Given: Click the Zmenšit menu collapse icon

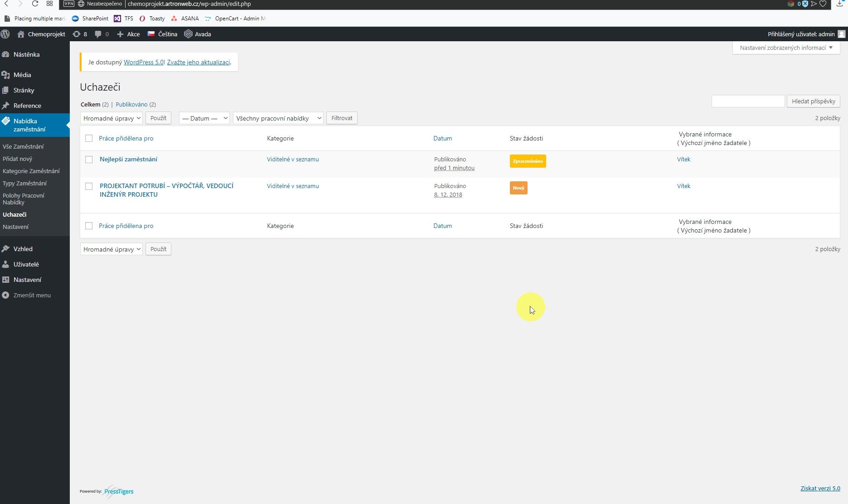Looking at the screenshot, I should [5, 295].
